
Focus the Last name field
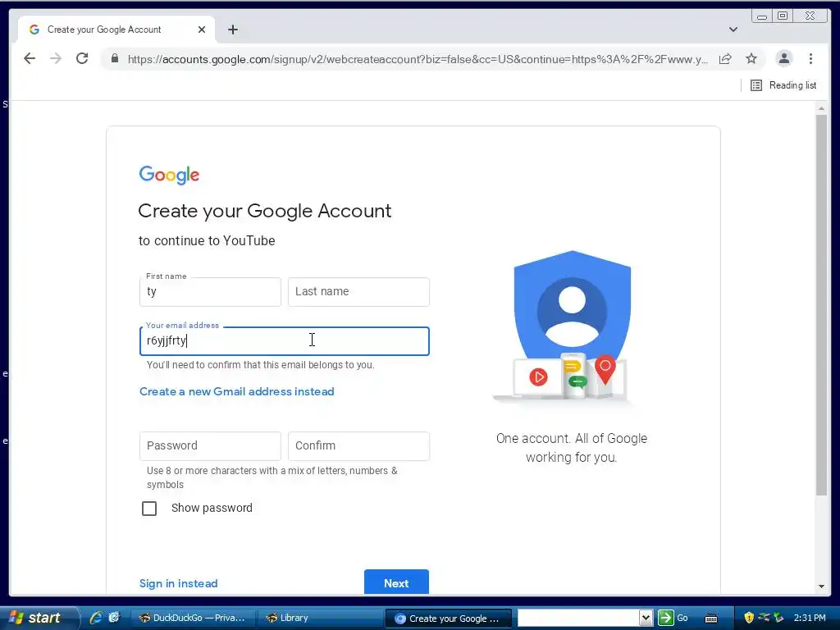coord(358,292)
